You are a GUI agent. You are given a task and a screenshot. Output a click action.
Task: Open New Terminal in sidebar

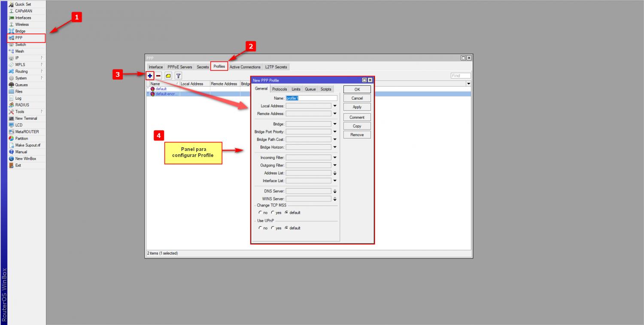tap(26, 118)
